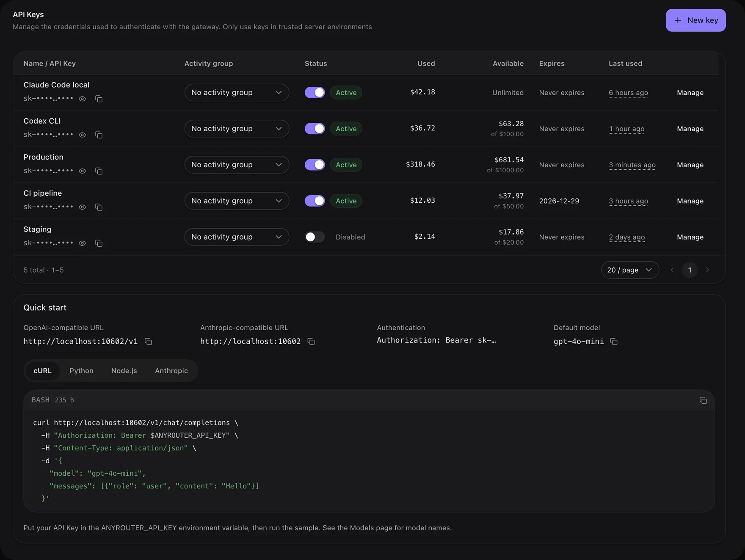Screen dimensions: 745x560
Task: Click page number 1
Action: click(x=690, y=270)
